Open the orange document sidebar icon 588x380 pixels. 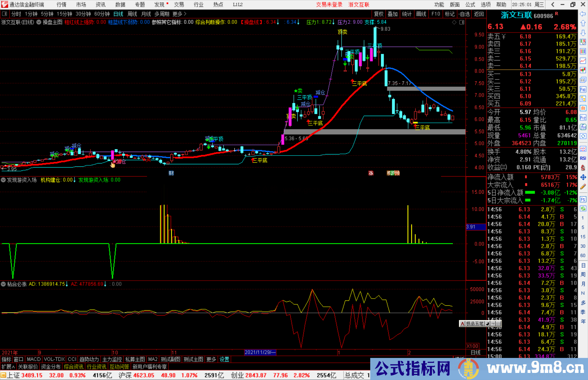point(583,108)
